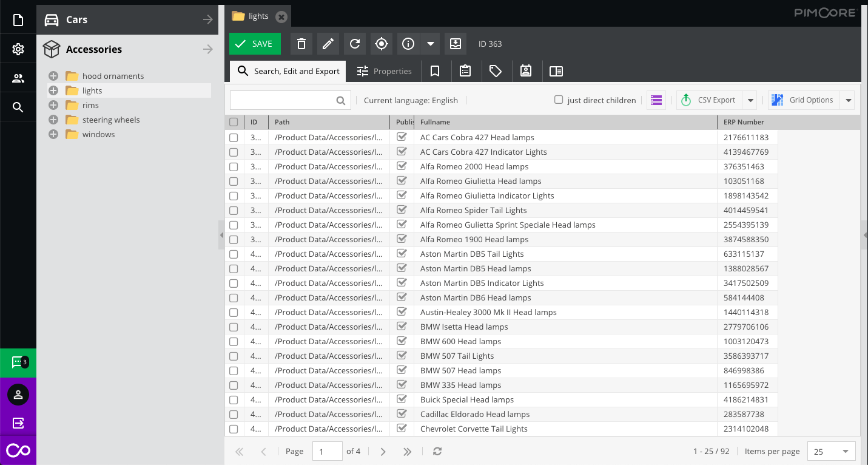Image resolution: width=868 pixels, height=465 pixels.
Task: Show object info with circled i icon
Action: click(x=408, y=44)
